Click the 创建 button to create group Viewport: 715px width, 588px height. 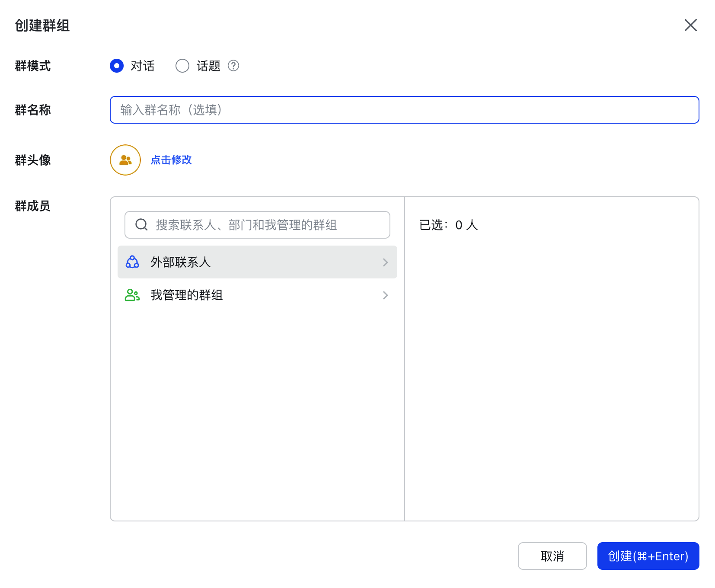[x=648, y=556]
